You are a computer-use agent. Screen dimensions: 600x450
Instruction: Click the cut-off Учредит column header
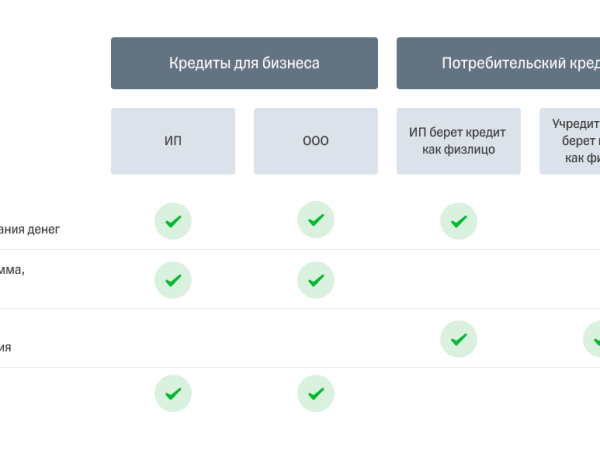[x=572, y=141]
